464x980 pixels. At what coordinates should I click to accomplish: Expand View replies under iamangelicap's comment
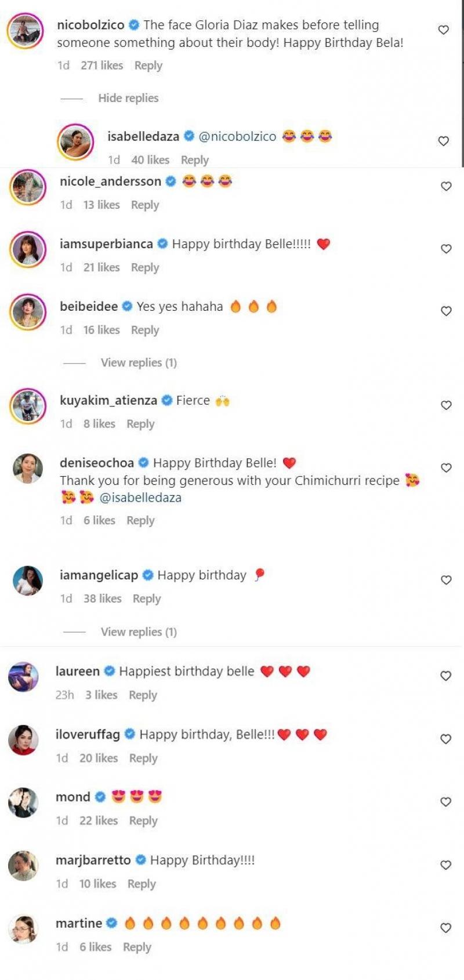[139, 631]
